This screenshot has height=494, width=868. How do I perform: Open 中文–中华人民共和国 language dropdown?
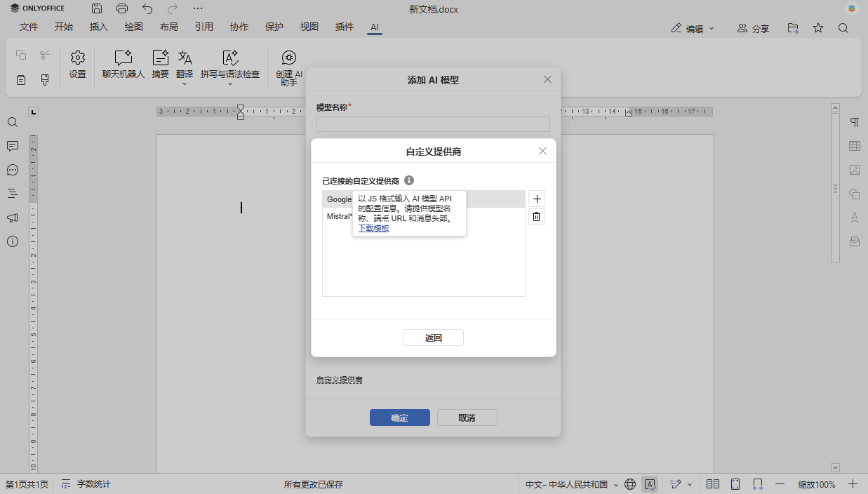[572, 484]
